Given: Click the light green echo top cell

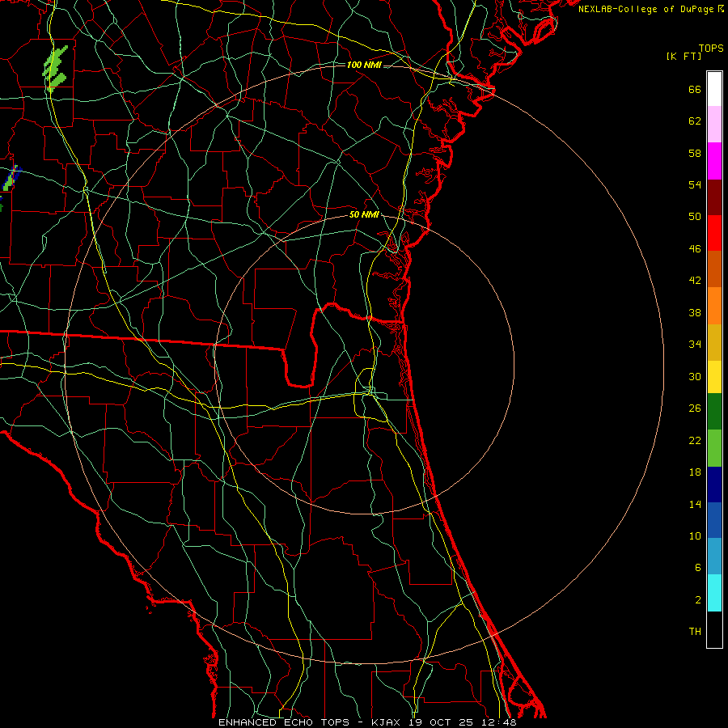Looking at the screenshot, I should point(55,67).
